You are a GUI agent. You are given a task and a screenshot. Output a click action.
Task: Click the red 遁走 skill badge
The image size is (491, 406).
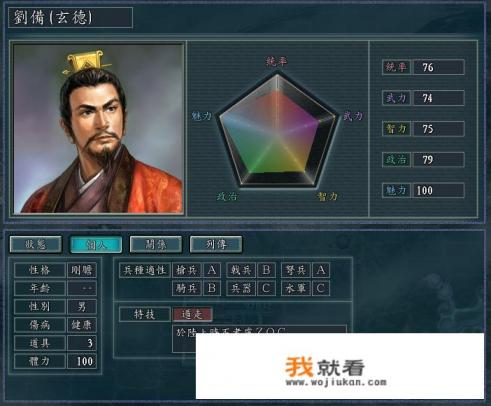coord(192,314)
